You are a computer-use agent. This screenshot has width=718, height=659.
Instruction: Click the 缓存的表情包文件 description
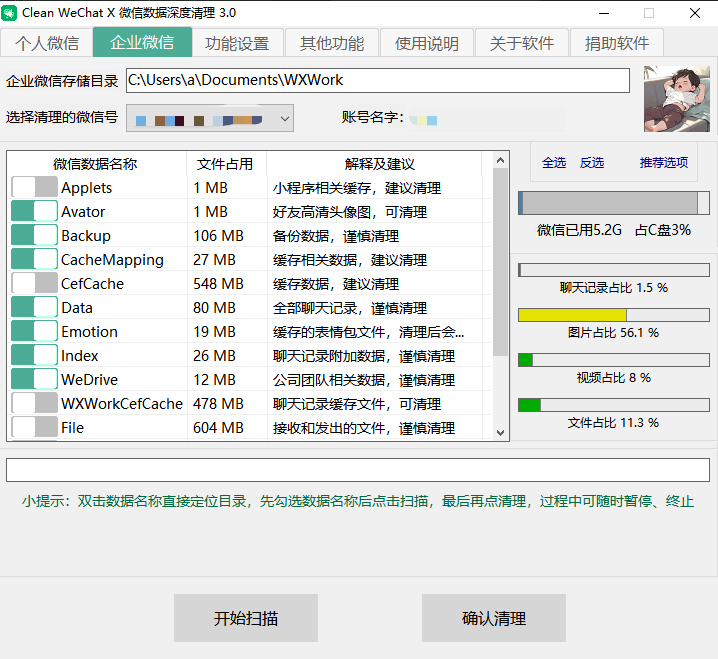point(369,332)
